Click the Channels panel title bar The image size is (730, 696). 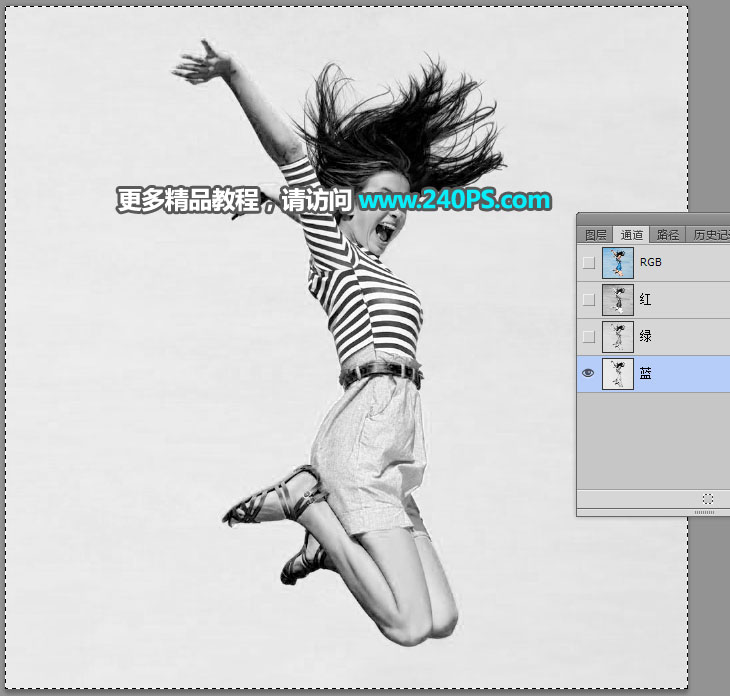coord(653,219)
